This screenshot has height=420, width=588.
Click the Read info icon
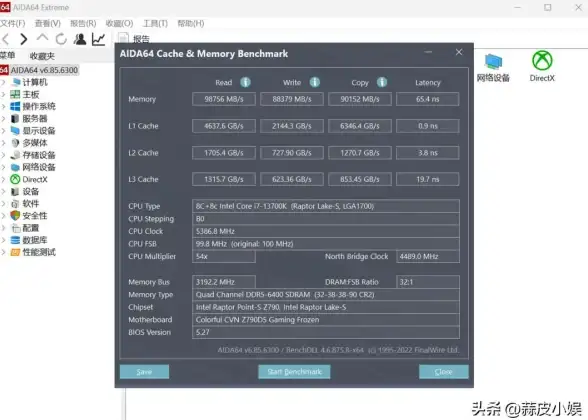tap(245, 82)
